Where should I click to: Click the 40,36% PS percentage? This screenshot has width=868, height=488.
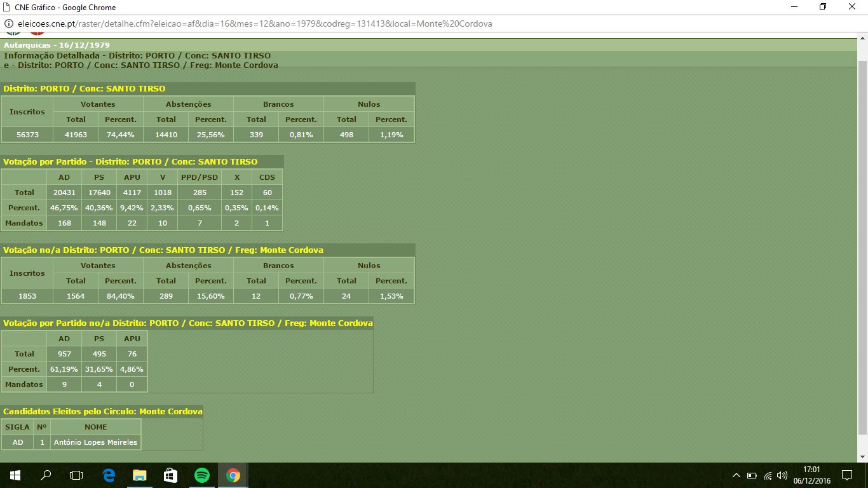[x=98, y=208]
